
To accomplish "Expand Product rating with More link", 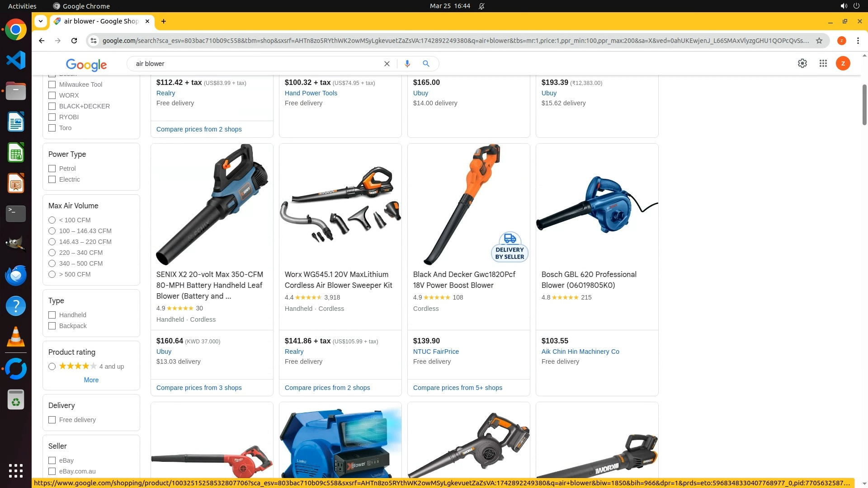I will [x=91, y=380].
